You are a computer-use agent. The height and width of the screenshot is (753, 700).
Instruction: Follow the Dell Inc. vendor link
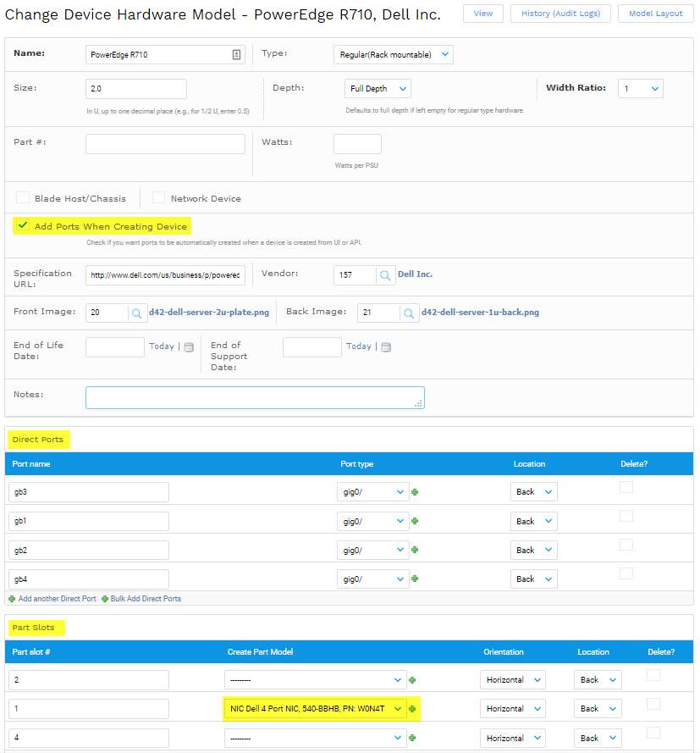415,274
